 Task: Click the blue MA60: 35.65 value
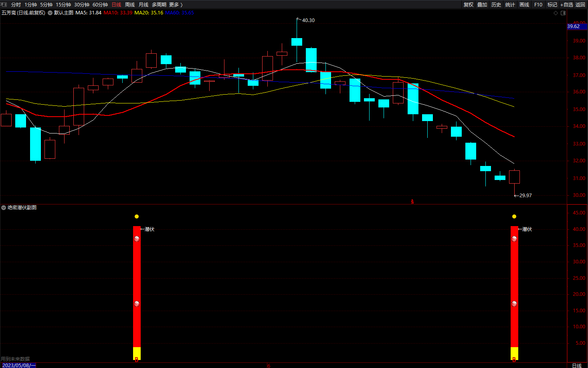180,13
